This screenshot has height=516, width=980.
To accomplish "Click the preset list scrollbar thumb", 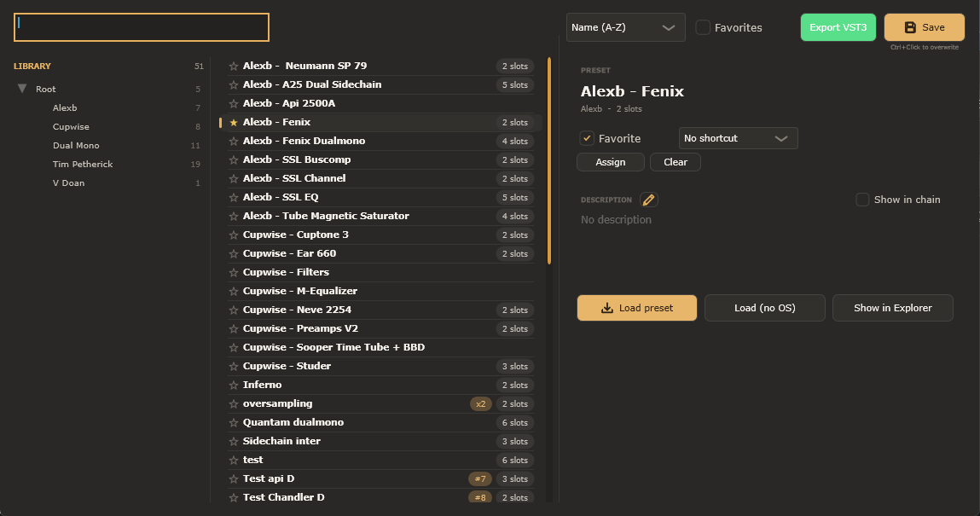I will (549, 160).
